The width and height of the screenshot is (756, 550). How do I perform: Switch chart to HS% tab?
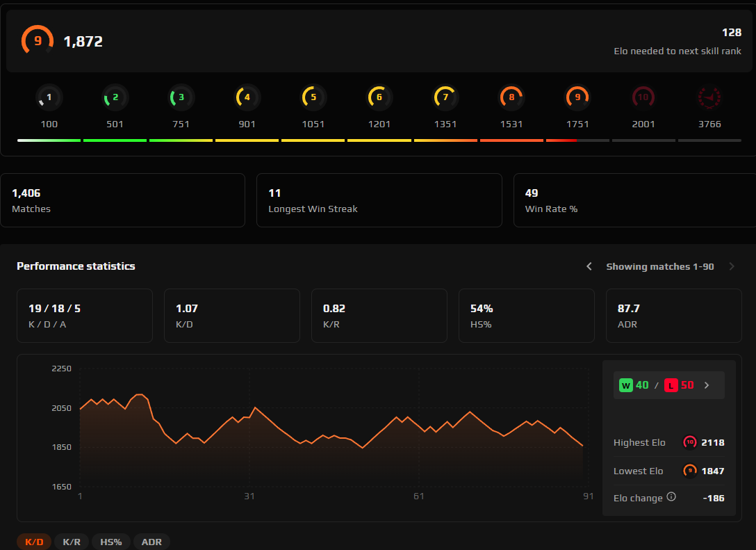(111, 542)
